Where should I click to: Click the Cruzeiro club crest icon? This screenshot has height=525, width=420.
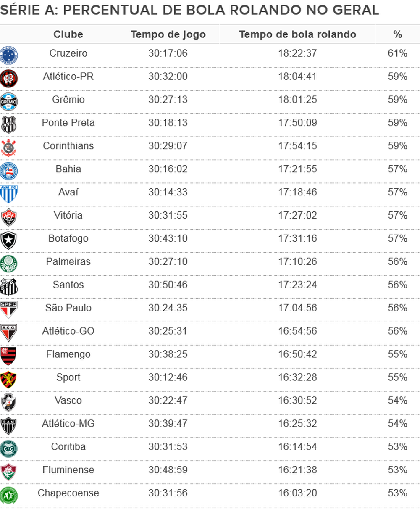point(9,55)
